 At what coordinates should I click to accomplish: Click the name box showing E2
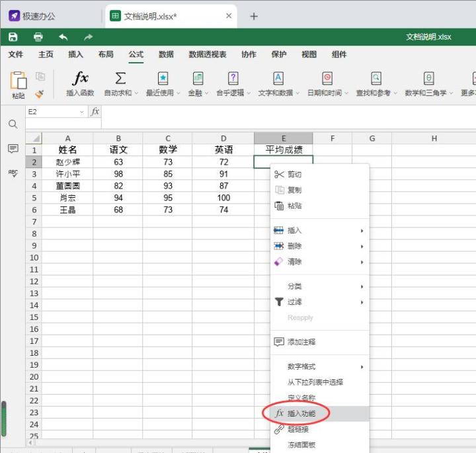53,112
